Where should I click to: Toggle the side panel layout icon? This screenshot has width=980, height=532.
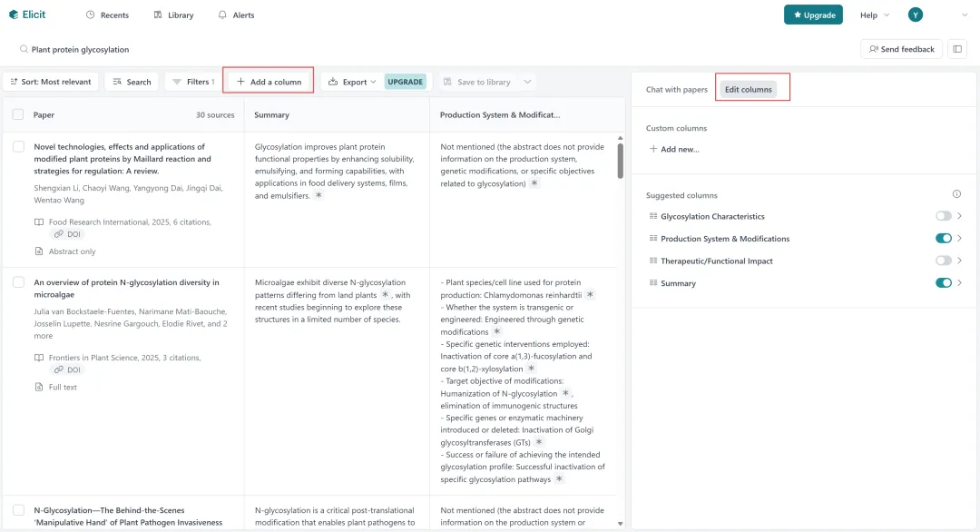pos(957,49)
